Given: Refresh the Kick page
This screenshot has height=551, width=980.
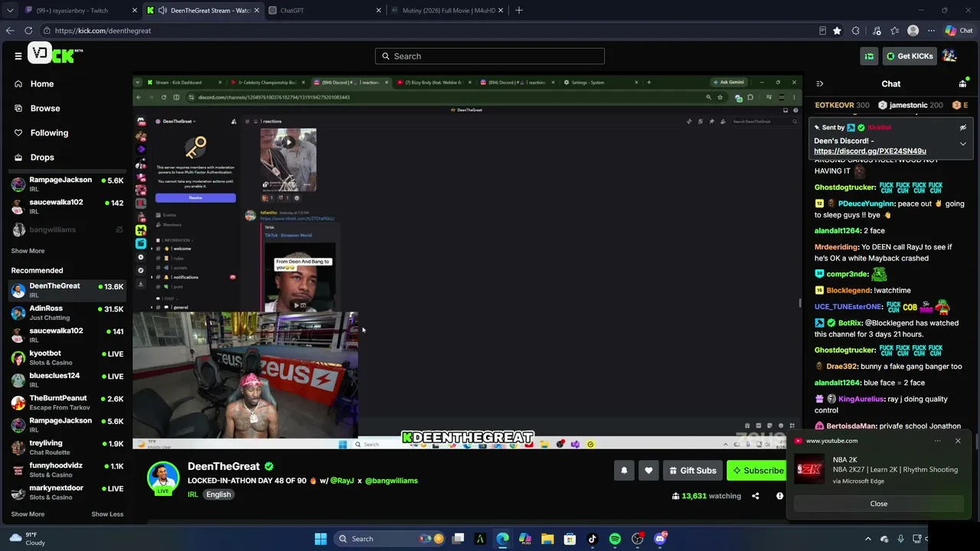Looking at the screenshot, I should (x=28, y=31).
